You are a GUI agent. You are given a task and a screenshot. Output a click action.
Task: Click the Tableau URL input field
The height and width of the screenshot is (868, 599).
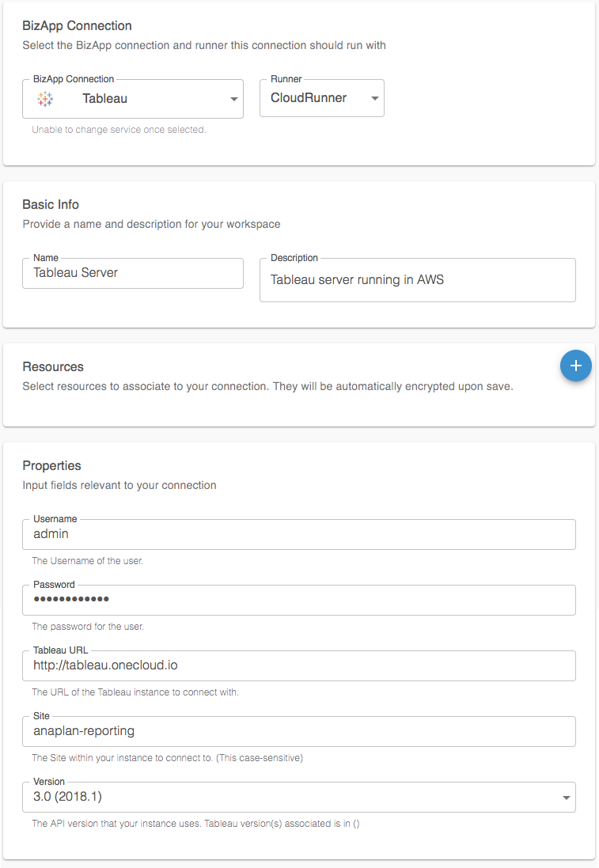point(299,665)
